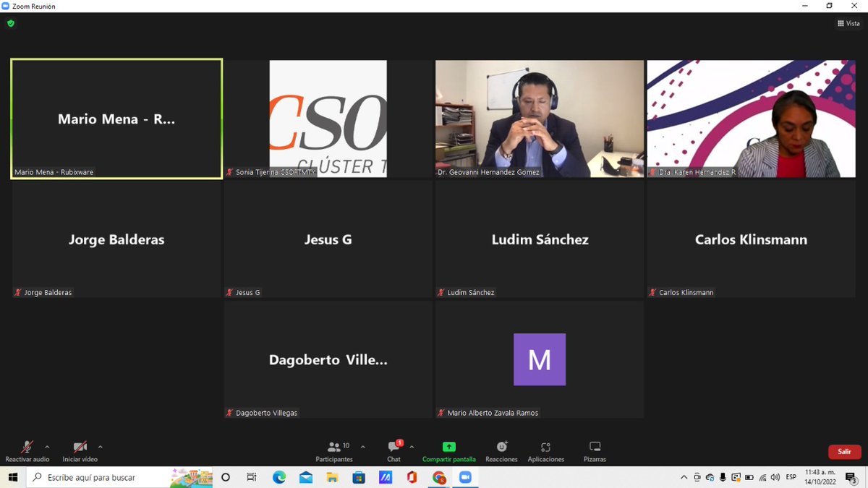Image resolution: width=868 pixels, height=488 pixels.
Task: Select Dagoberto Villegas participant tile
Action: tap(328, 359)
